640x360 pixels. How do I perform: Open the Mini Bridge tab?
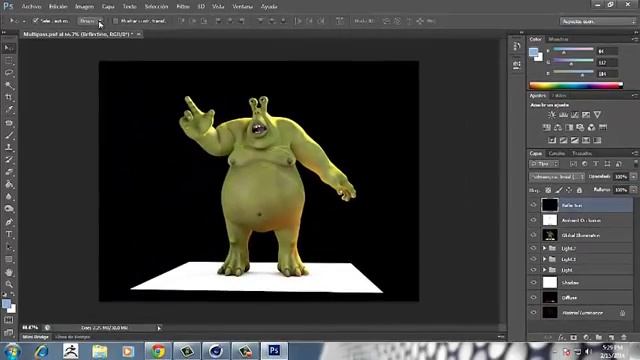coord(36,337)
